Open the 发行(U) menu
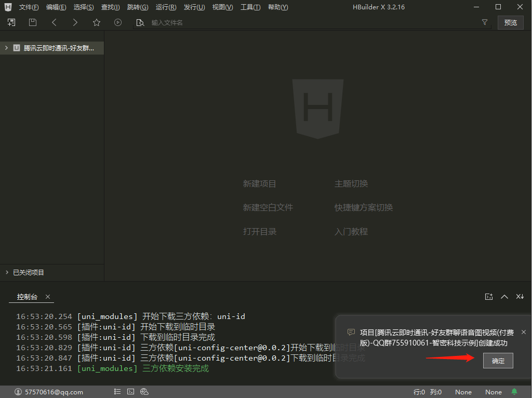 click(194, 7)
